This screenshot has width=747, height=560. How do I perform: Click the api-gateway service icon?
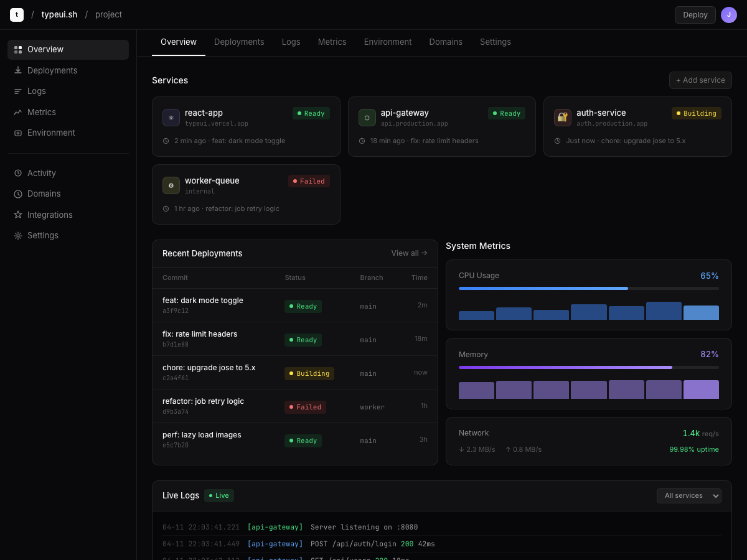click(x=367, y=118)
